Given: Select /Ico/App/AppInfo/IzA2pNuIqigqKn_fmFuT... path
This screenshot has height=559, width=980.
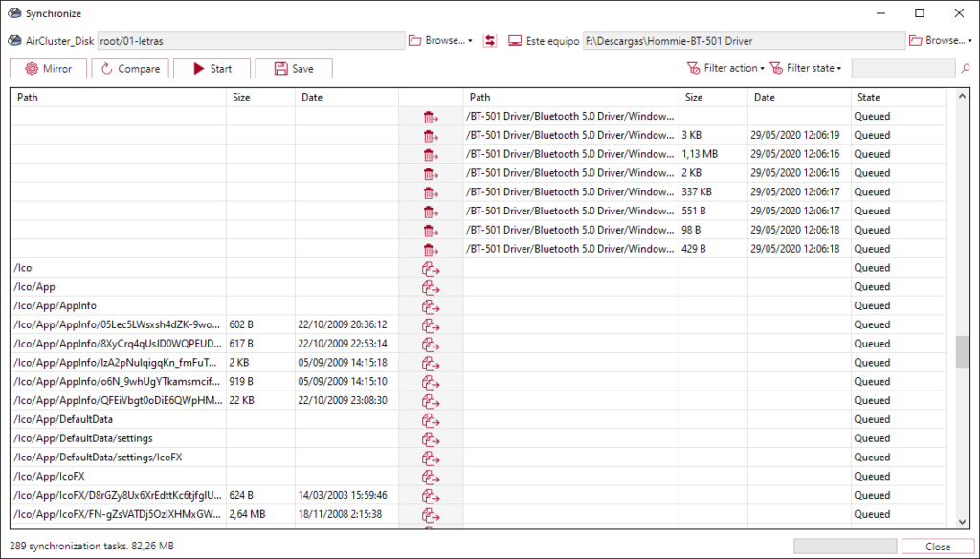Looking at the screenshot, I should 115,362.
